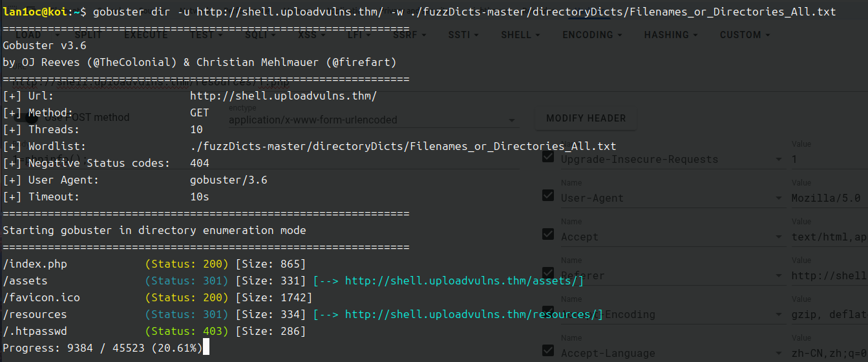This screenshot has height=362, width=868.
Task: Click the shell.uploadvulns.thm/assets/ redirect URL
Action: point(463,281)
